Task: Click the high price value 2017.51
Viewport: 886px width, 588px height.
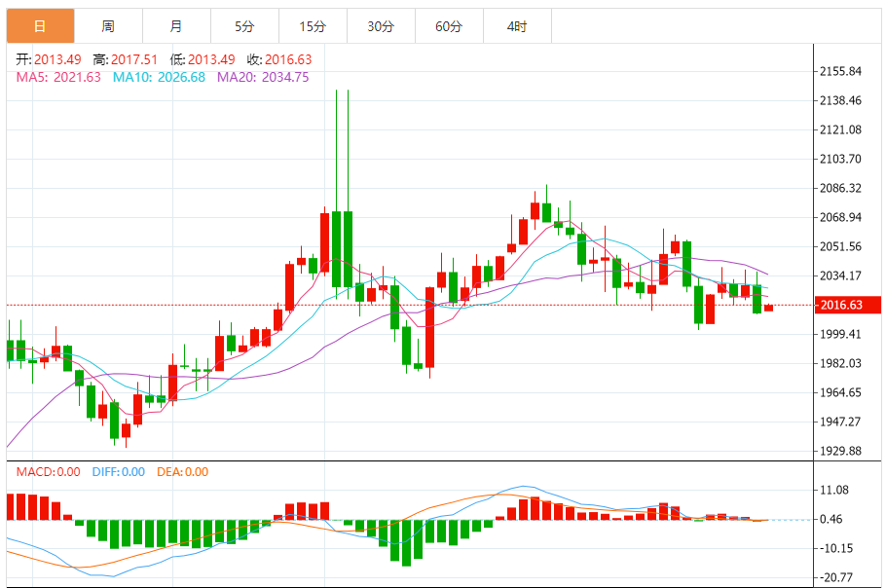Action: click(x=134, y=59)
